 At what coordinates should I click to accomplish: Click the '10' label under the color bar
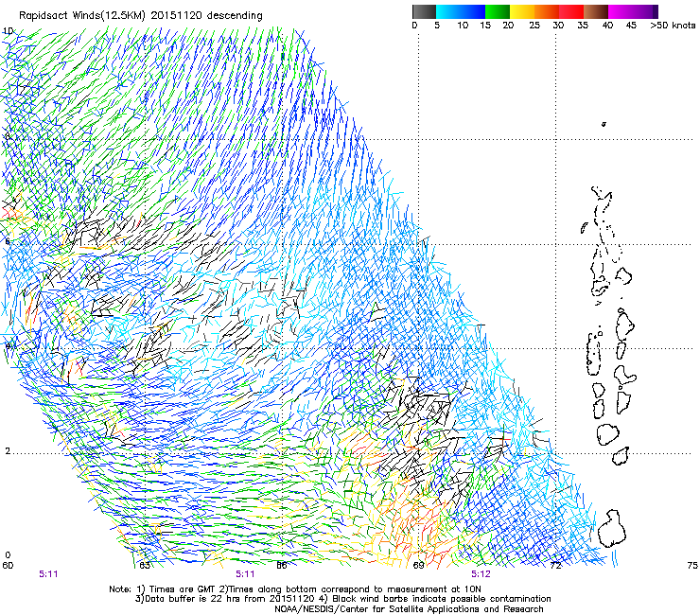[463, 26]
